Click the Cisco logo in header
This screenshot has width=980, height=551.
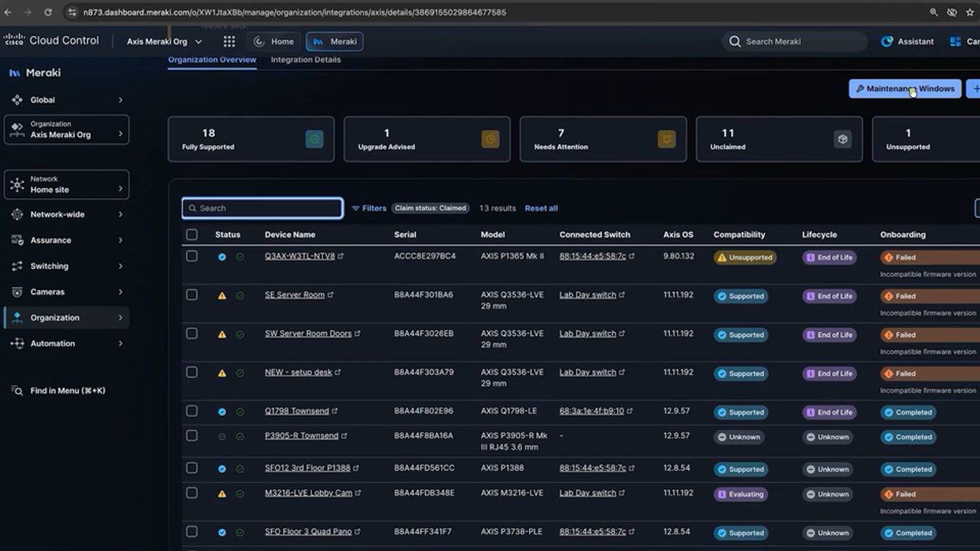pos(14,41)
